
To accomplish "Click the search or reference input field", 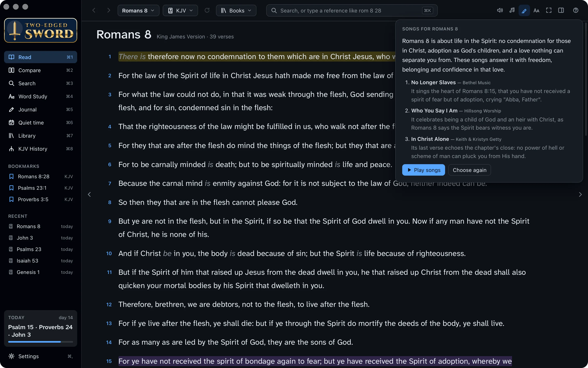I will click(x=352, y=10).
